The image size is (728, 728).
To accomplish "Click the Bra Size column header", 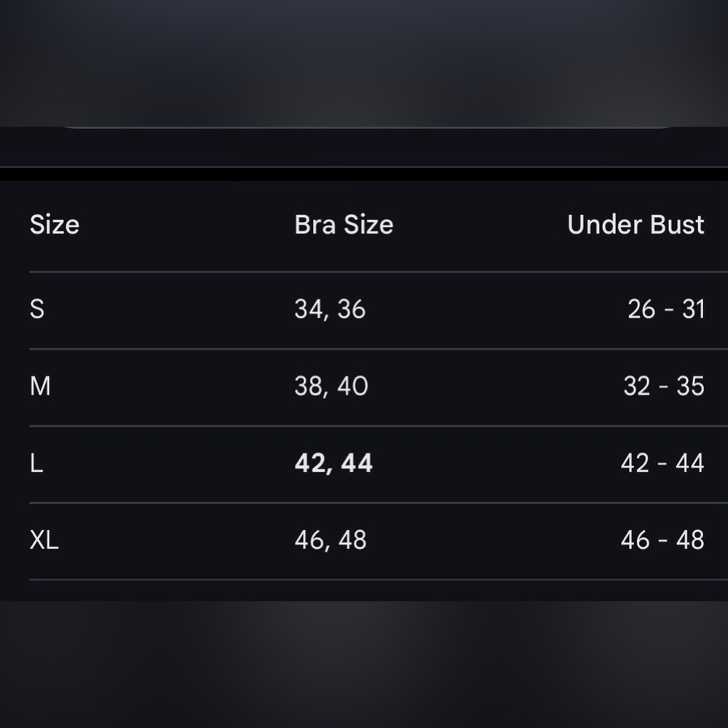I will click(x=344, y=225).
